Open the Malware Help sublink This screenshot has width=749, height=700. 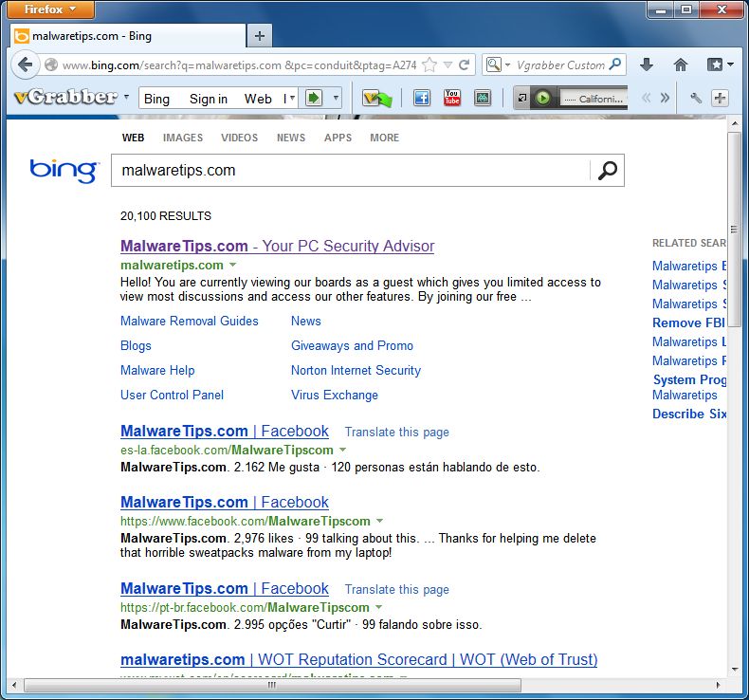[x=157, y=370]
